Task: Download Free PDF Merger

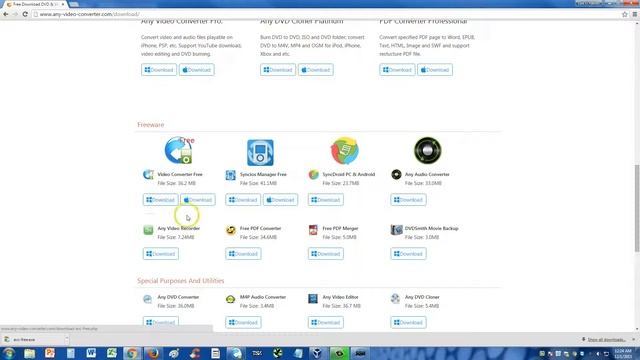Action: point(326,253)
